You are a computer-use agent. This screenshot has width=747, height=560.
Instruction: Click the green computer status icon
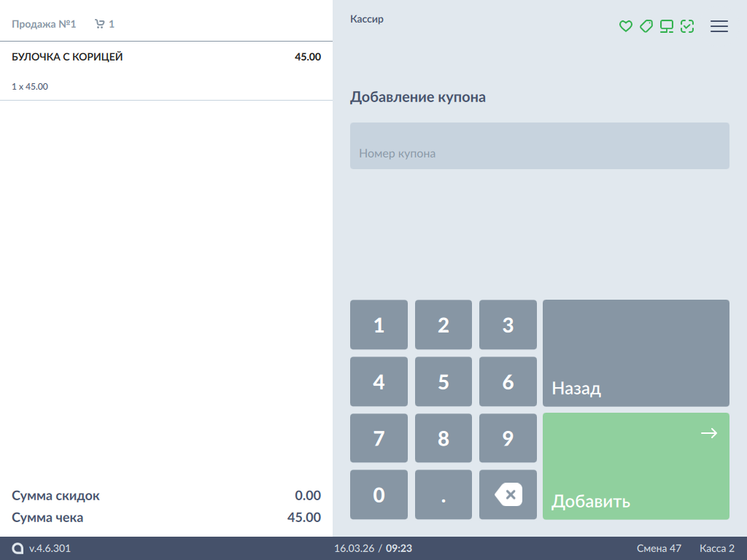point(666,26)
